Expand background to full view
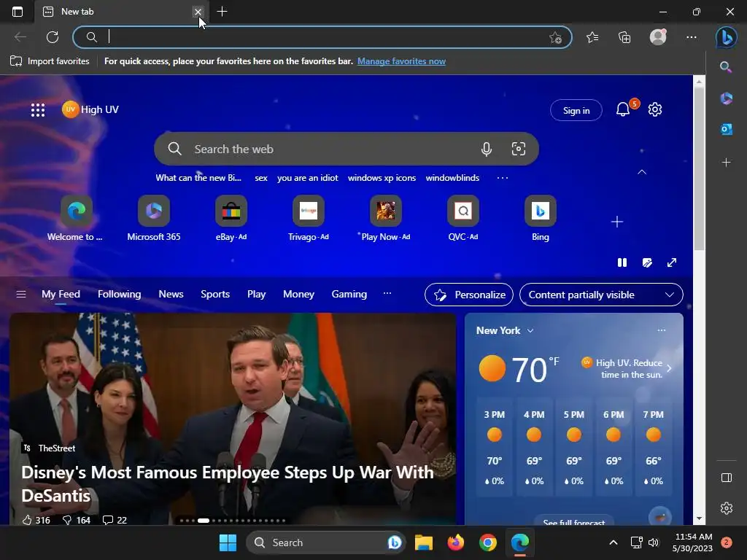The width and height of the screenshot is (747, 560). click(x=672, y=262)
